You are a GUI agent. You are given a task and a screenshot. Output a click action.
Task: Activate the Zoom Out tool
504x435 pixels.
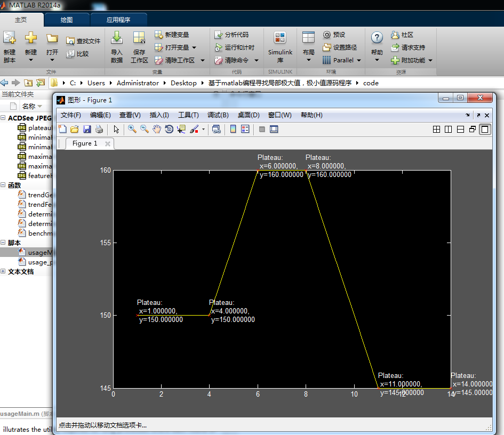(x=145, y=129)
